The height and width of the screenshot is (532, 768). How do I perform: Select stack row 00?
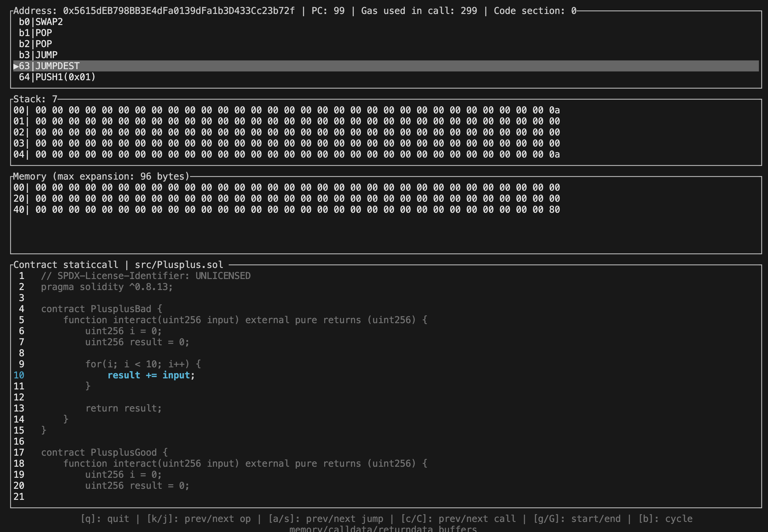tap(287, 110)
